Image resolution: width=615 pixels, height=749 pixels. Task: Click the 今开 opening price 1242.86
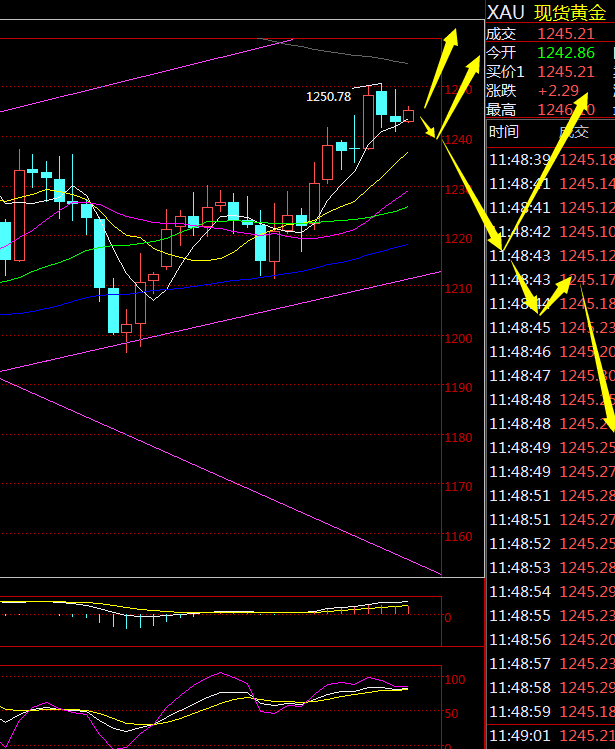[x=566, y=53]
